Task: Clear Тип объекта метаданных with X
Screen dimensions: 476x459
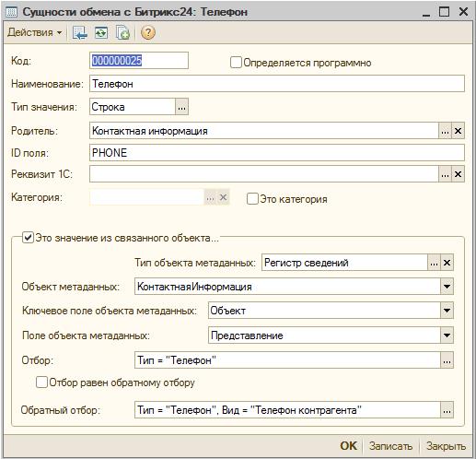Action: coord(447,263)
